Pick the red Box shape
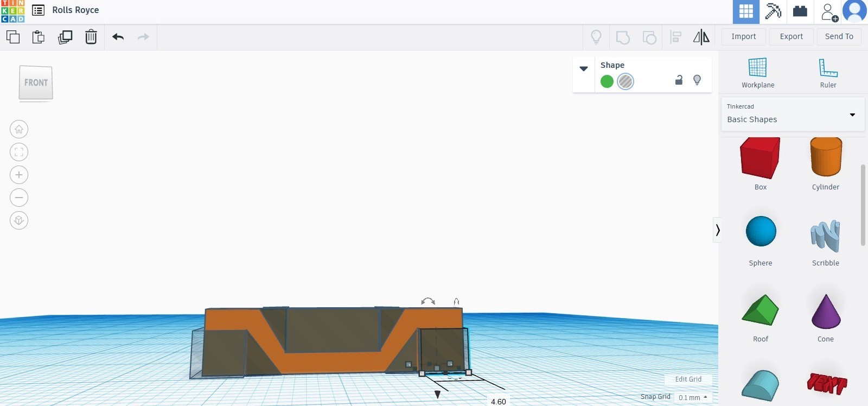The image size is (868, 406). coord(760,158)
